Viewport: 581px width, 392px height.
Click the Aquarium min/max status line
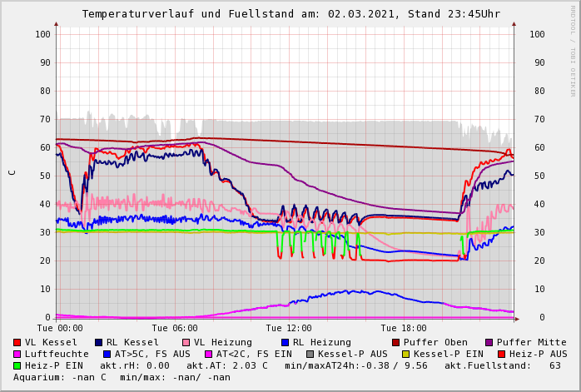pyautogui.click(x=122, y=377)
